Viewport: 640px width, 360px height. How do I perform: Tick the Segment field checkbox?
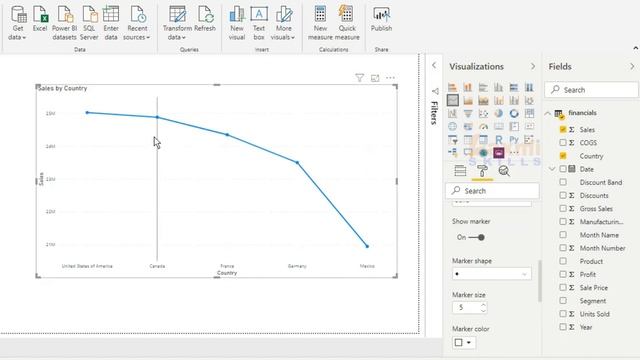[x=563, y=301]
